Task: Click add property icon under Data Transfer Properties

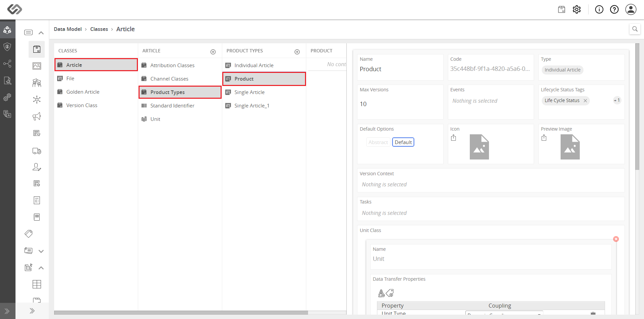Action: click(381, 293)
